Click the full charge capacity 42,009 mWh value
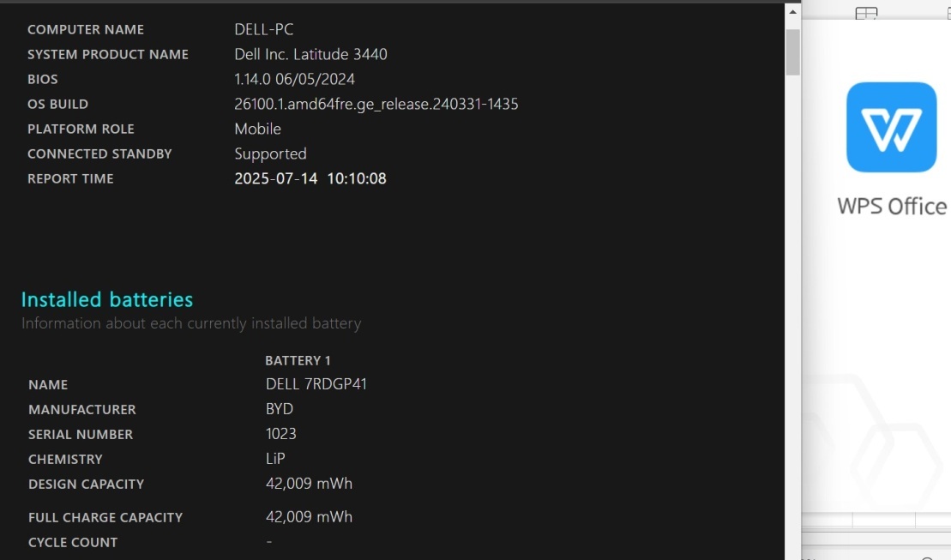This screenshot has width=951, height=560. click(x=309, y=517)
